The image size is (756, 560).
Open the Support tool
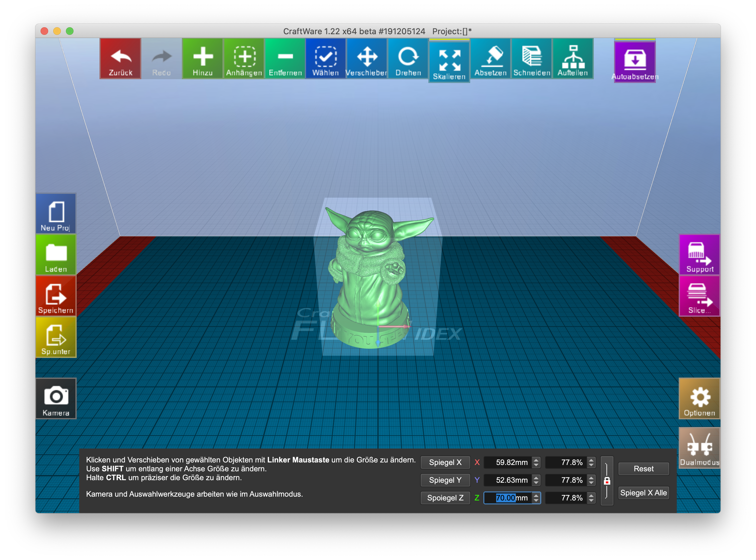pos(699,255)
